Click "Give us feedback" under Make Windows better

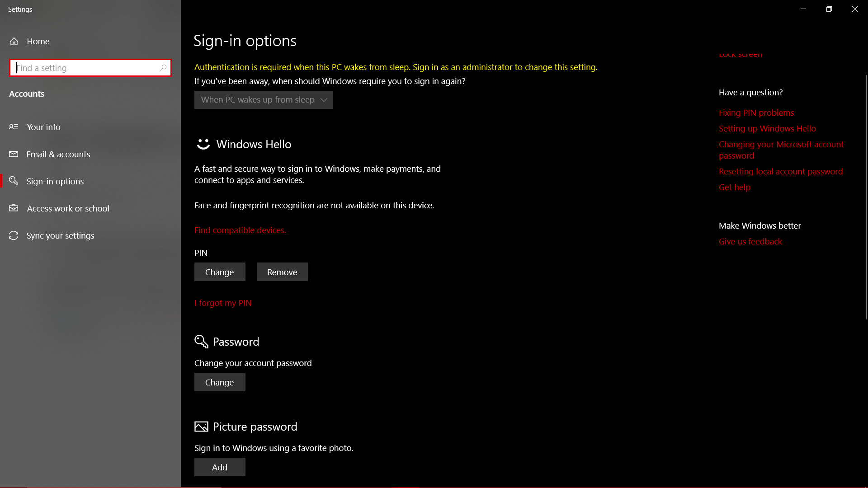point(750,241)
